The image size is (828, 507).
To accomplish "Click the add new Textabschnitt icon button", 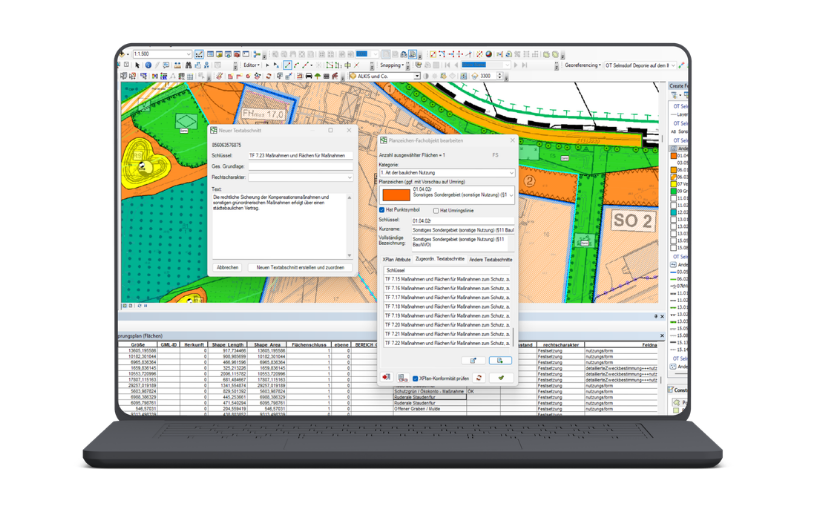I will tap(500, 360).
